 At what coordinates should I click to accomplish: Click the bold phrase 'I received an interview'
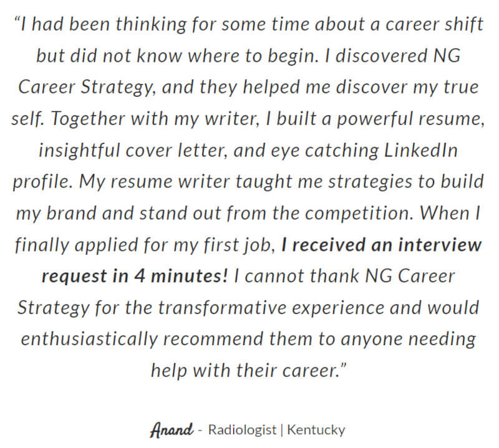coord(382,245)
